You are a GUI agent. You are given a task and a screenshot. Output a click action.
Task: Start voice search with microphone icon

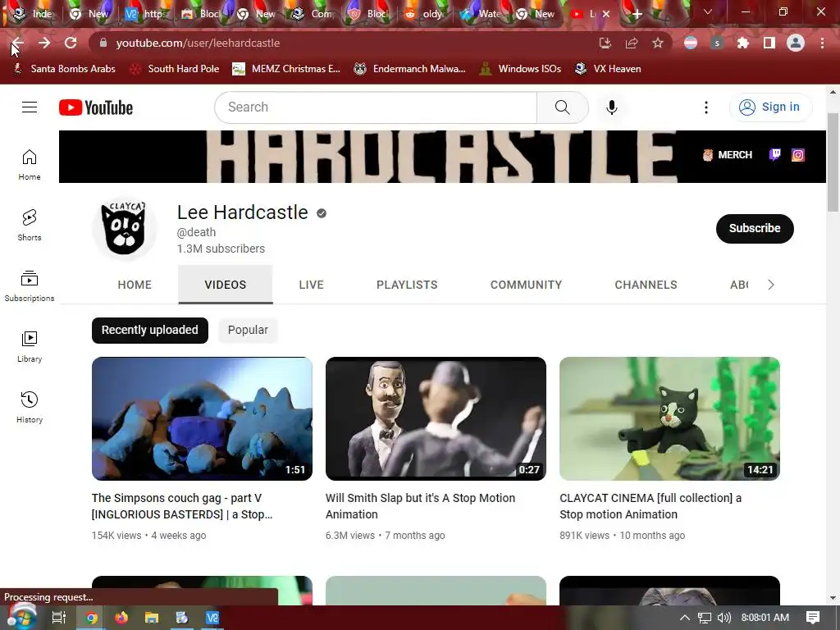(x=612, y=107)
